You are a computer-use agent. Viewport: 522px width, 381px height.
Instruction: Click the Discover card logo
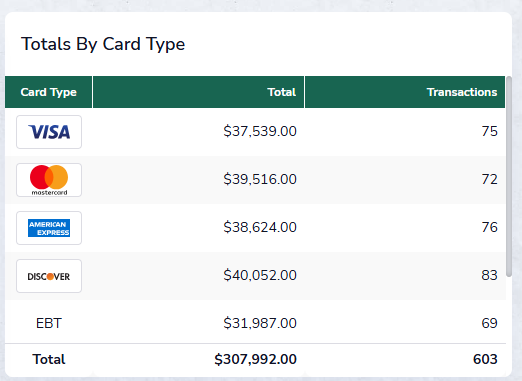click(49, 276)
